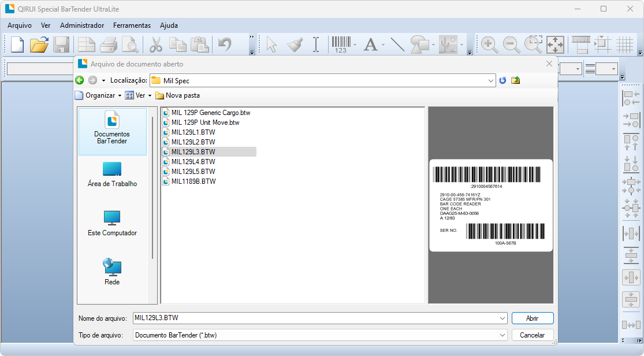Select the text cursor I-beam tool
Image resolution: width=644 pixels, height=356 pixels.
(316, 44)
